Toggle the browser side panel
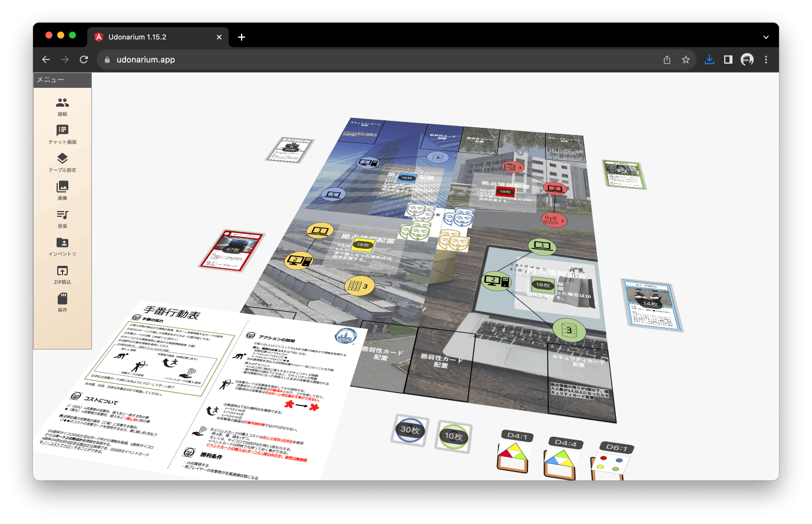The width and height of the screenshot is (812, 524). 728,60
